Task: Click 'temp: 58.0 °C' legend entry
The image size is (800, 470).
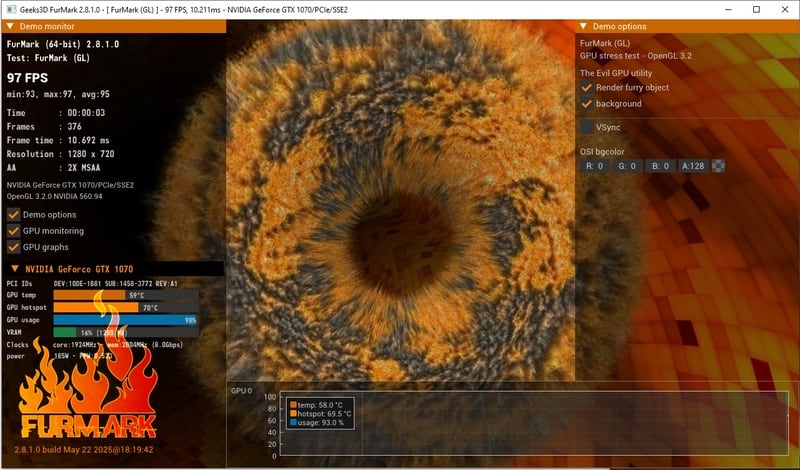Action: click(x=320, y=405)
